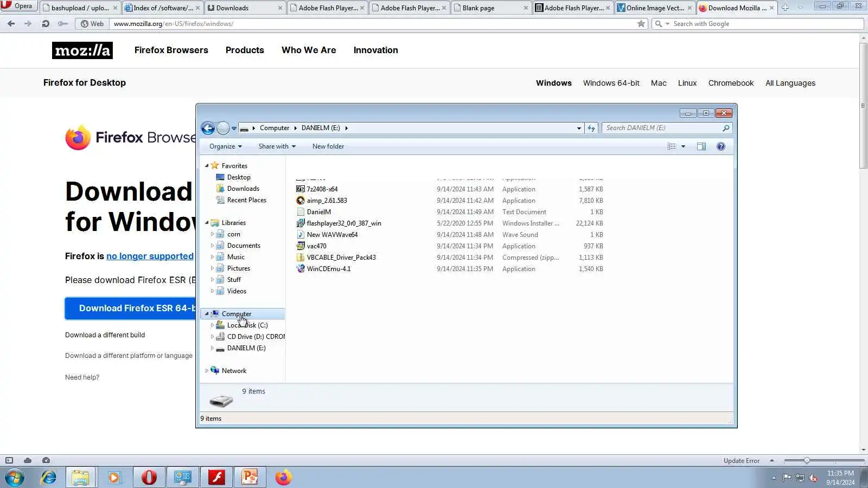This screenshot has width=868, height=488.
Task: Select the New WAVWave64 sound file icon
Action: 301,235
